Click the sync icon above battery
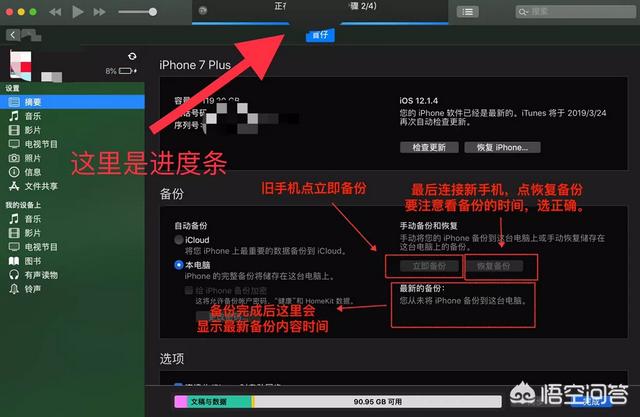The width and height of the screenshot is (640, 417). point(132,56)
